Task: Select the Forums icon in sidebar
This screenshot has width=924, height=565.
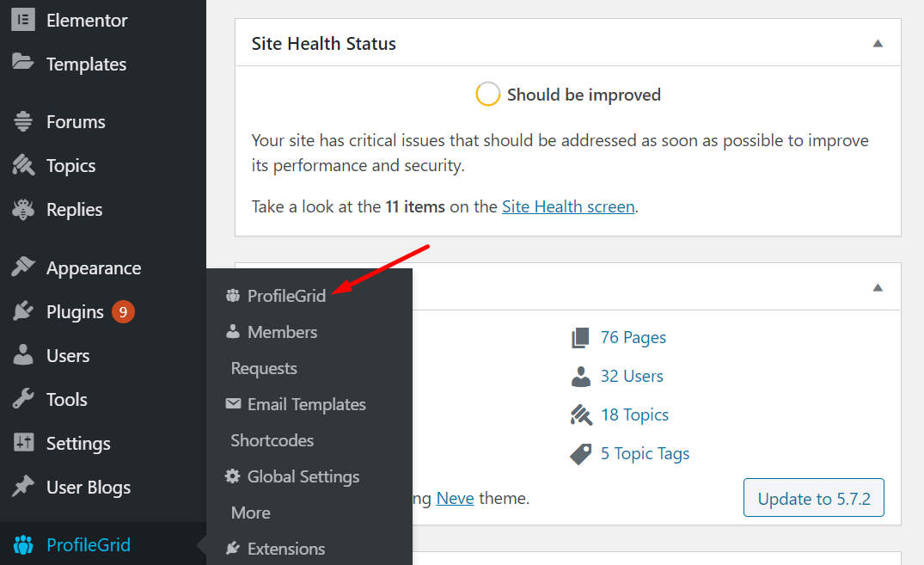Action: point(21,121)
